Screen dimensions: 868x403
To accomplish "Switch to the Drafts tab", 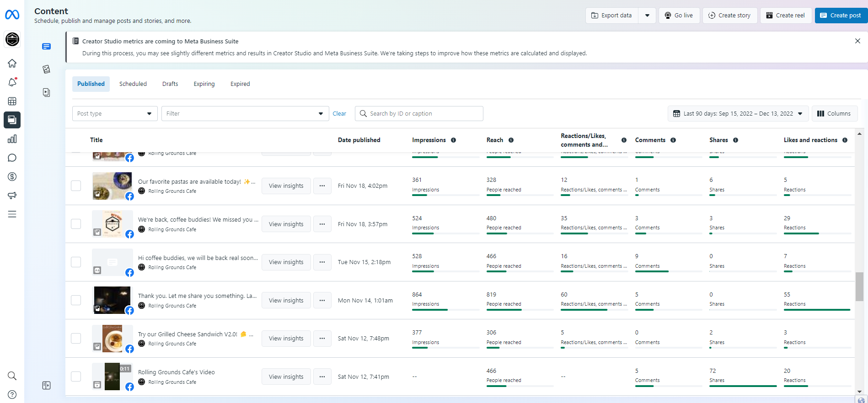I will coord(170,84).
